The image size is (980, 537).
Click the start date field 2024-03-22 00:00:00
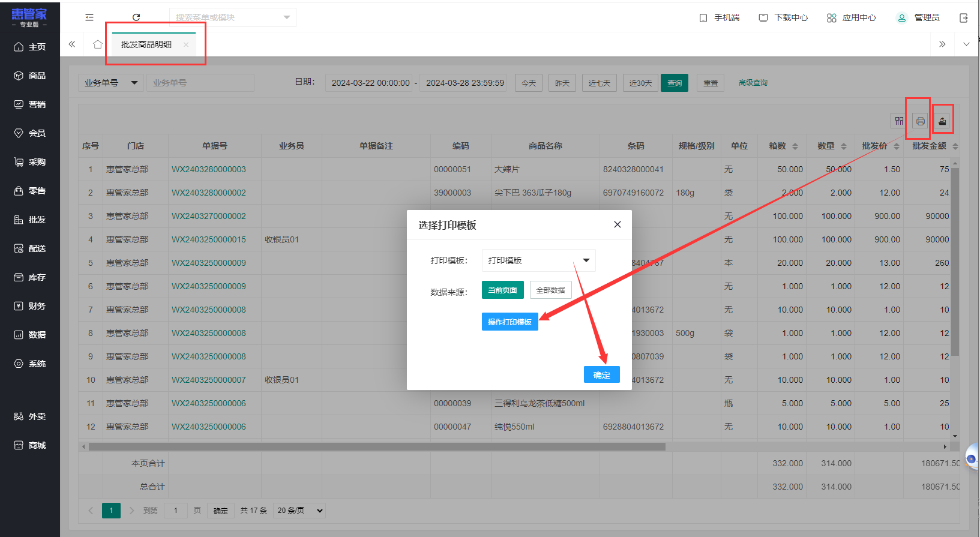coord(370,83)
